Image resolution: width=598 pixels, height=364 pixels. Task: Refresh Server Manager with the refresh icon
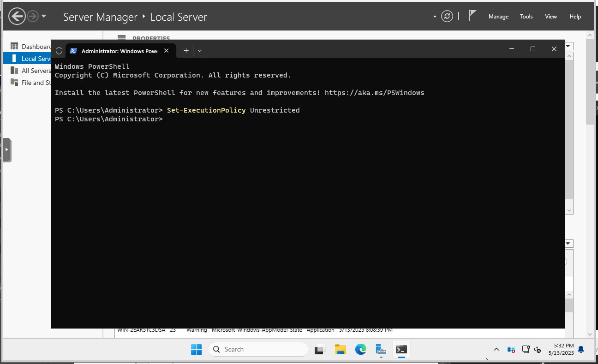(447, 16)
